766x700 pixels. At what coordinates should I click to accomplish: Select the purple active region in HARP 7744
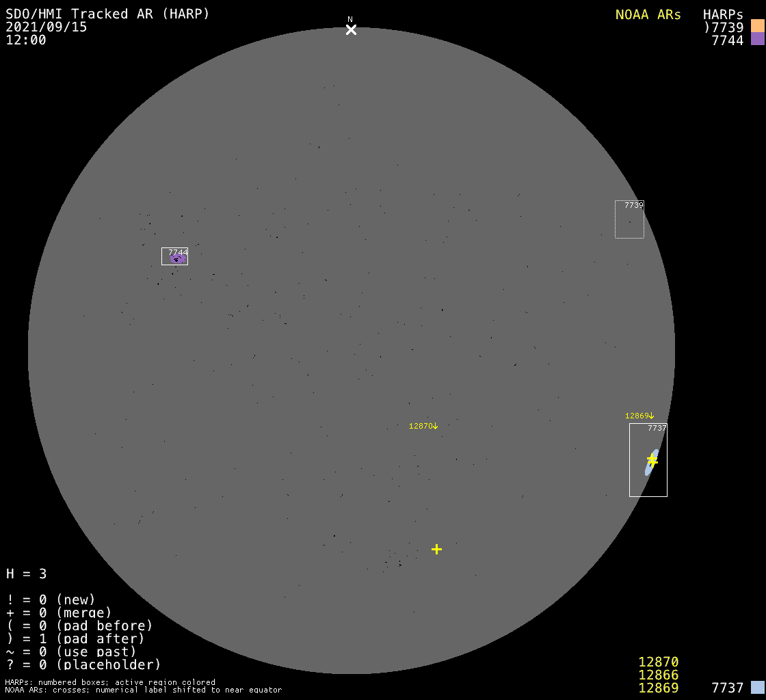177,259
